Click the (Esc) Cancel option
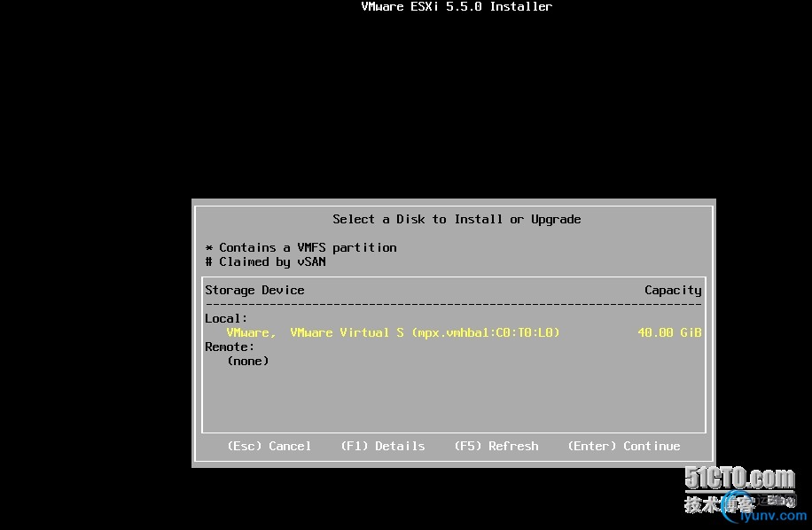 pos(269,446)
